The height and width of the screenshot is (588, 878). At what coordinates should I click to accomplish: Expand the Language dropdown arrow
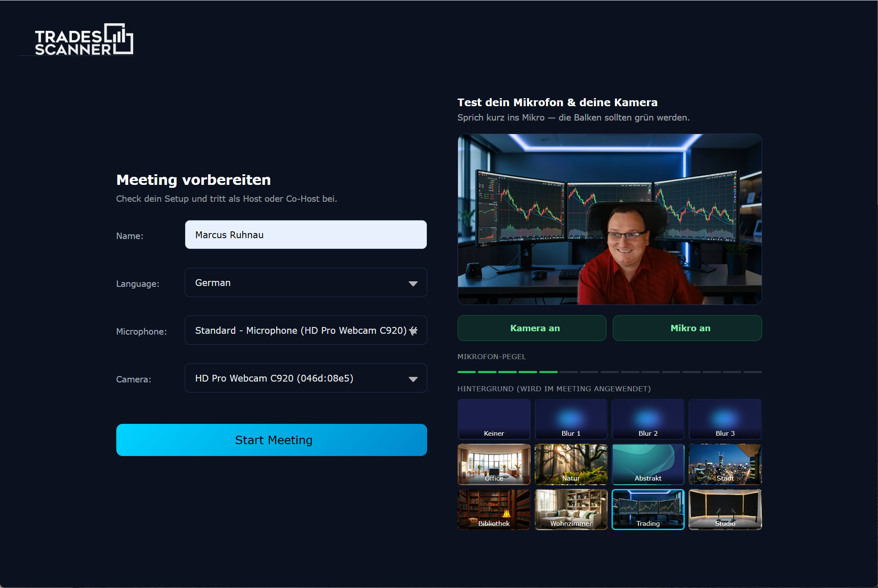(x=413, y=283)
